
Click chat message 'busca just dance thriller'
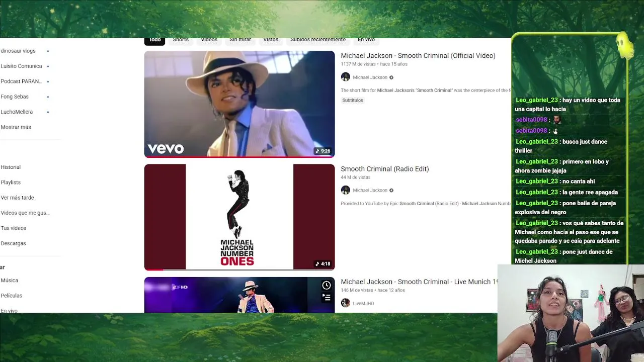[561, 146]
